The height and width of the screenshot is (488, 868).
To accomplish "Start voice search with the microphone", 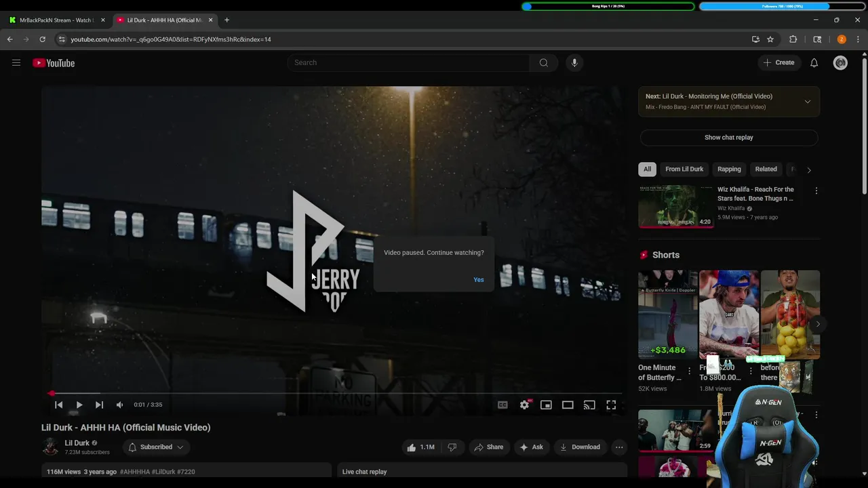I will 574,63.
